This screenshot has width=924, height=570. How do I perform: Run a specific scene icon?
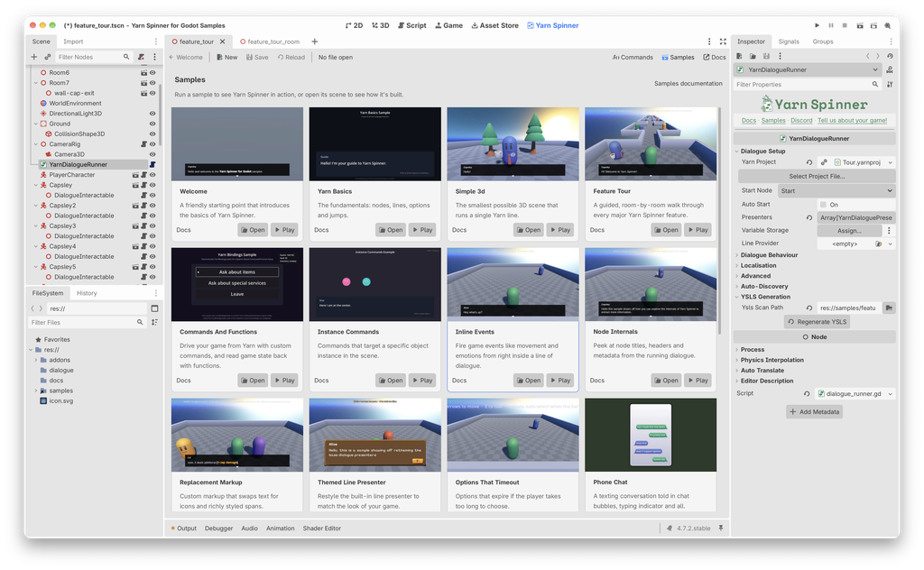pos(873,26)
